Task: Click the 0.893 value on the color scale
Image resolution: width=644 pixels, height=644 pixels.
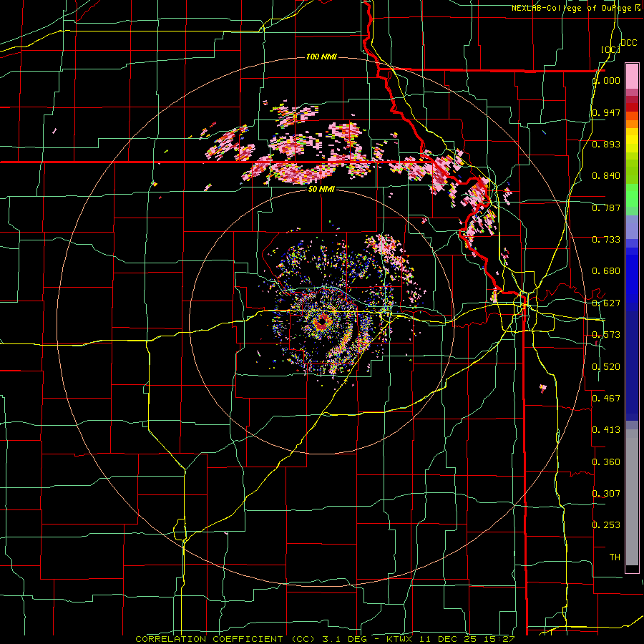Action: tap(606, 144)
